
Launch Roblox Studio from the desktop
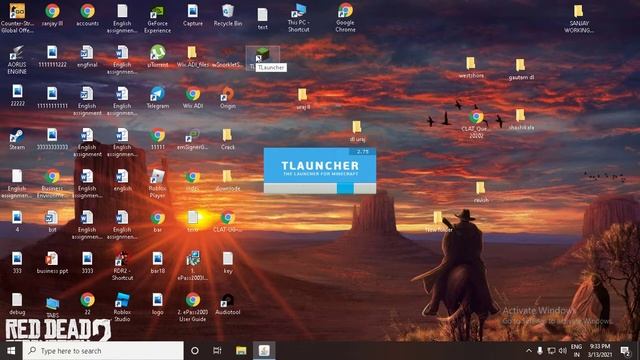pos(122,307)
